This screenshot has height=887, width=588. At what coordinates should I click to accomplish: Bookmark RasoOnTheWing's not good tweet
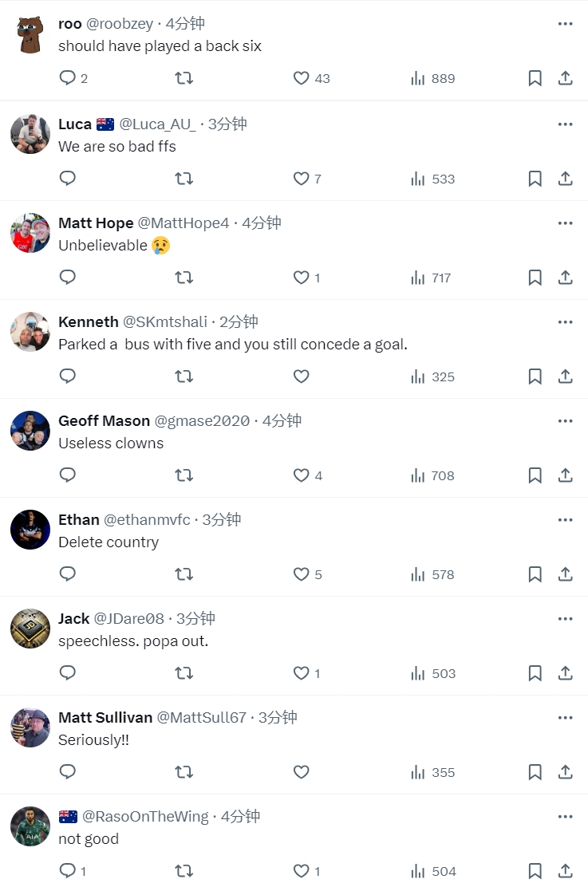535,870
